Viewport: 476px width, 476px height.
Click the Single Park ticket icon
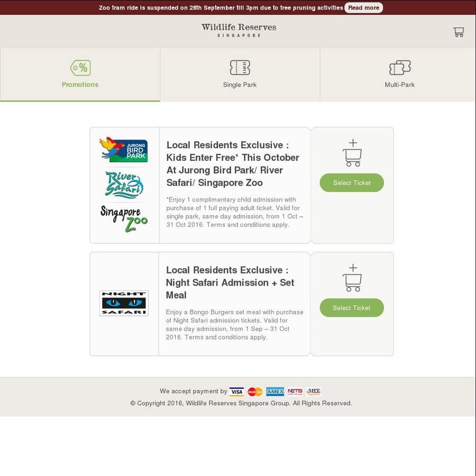[x=240, y=67]
